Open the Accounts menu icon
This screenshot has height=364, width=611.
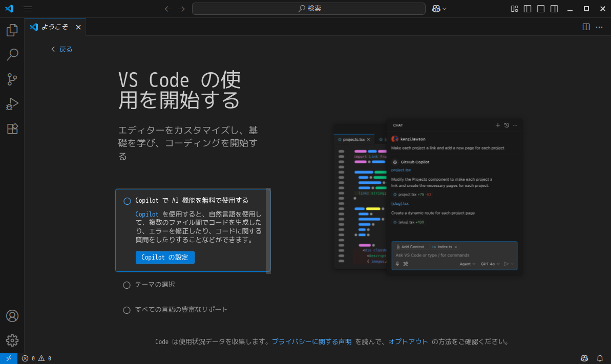click(x=12, y=316)
